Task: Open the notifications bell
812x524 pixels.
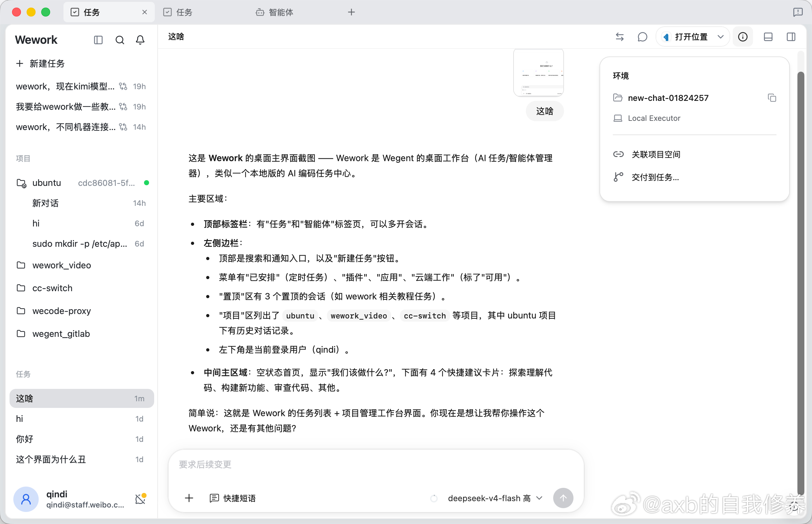Action: pyautogui.click(x=140, y=40)
